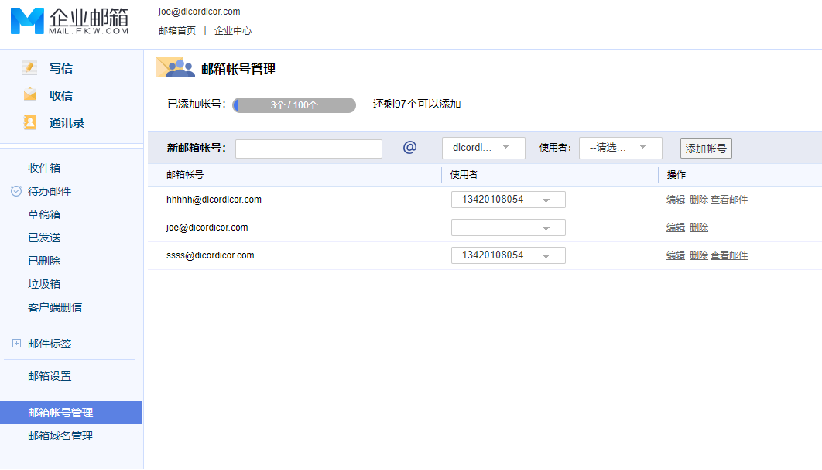
Task: Click the M enterprise mailbox logo
Action: point(70,21)
